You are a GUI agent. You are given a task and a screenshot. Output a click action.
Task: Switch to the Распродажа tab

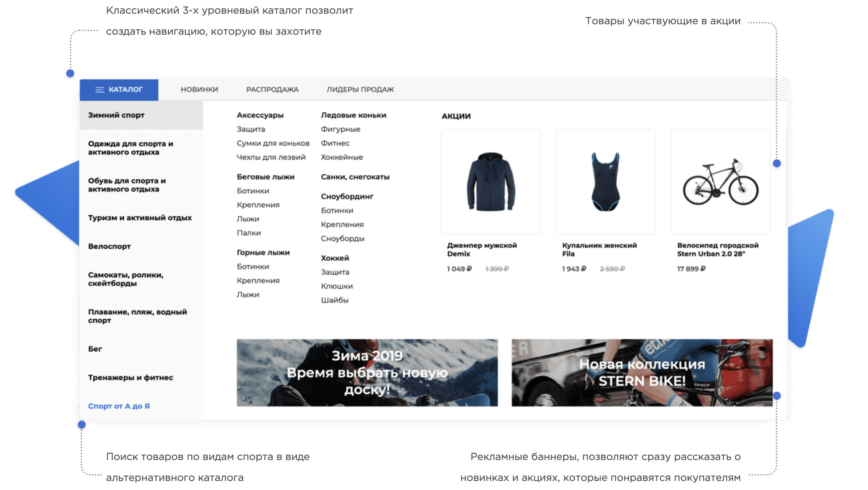(272, 90)
